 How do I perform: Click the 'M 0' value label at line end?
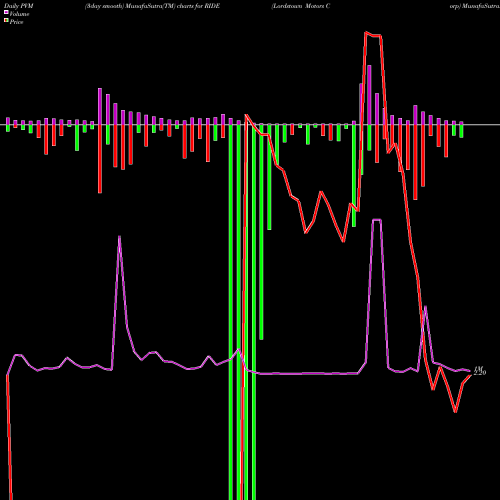pos(480,370)
